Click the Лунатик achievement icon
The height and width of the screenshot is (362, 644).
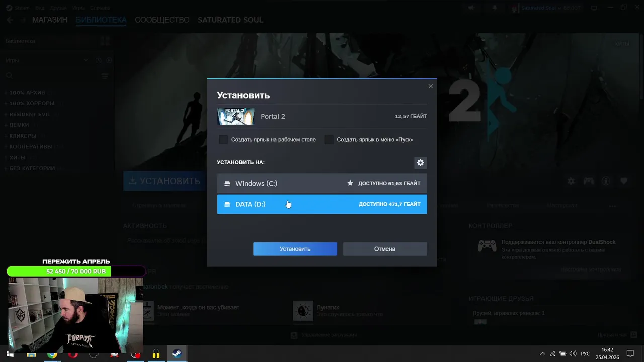click(x=303, y=311)
